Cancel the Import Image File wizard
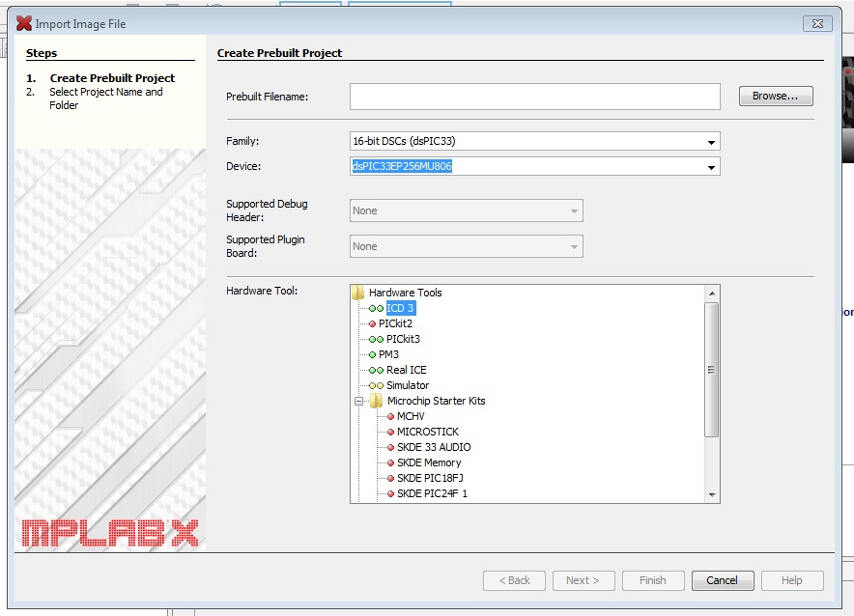The width and height of the screenshot is (854, 616). [x=723, y=580]
